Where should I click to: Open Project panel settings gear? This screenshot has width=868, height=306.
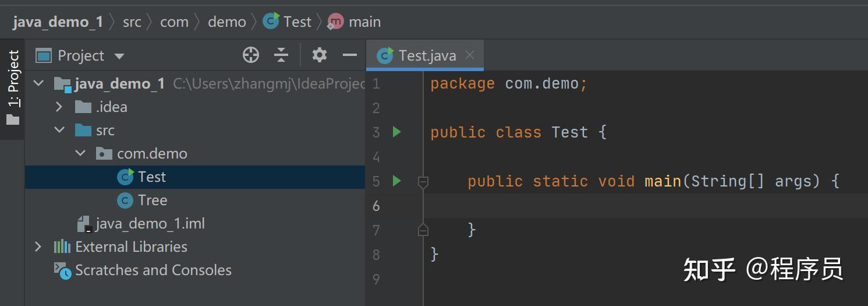click(x=319, y=55)
